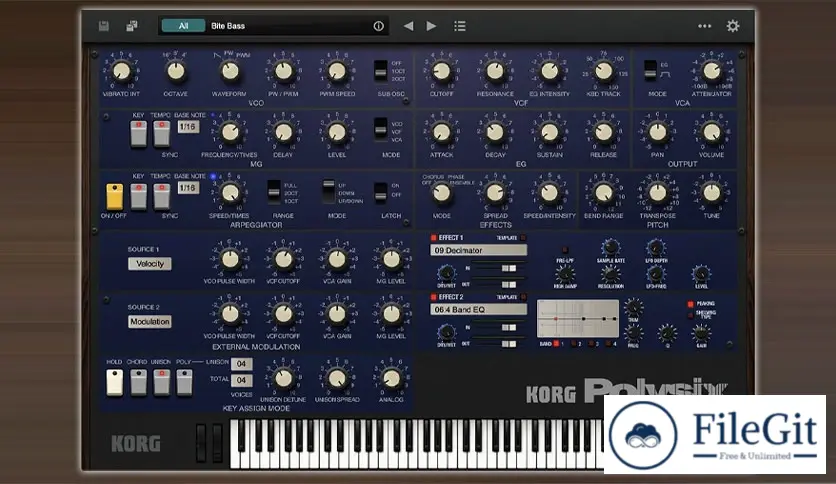
Task: Toggle the Arpeggiator On/Off yellow button
Action: pos(115,197)
